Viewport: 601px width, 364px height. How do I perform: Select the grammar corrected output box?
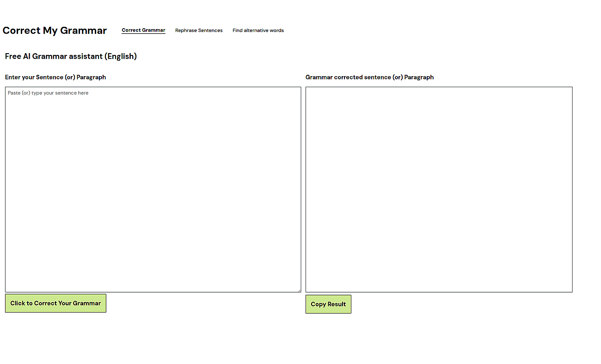(439, 189)
